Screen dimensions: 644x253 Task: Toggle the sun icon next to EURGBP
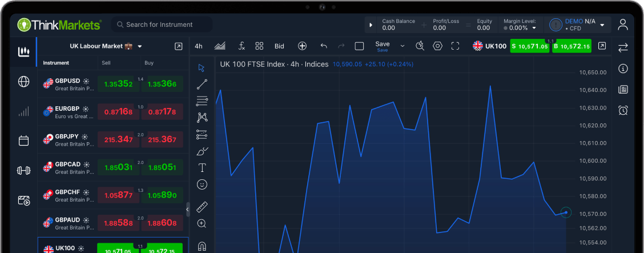[x=86, y=109]
